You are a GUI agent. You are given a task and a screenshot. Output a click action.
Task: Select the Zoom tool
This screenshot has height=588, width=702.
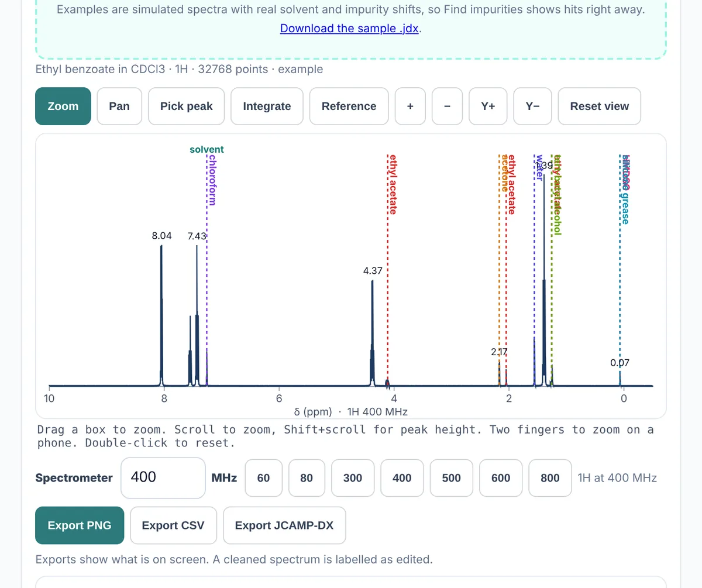pos(63,106)
